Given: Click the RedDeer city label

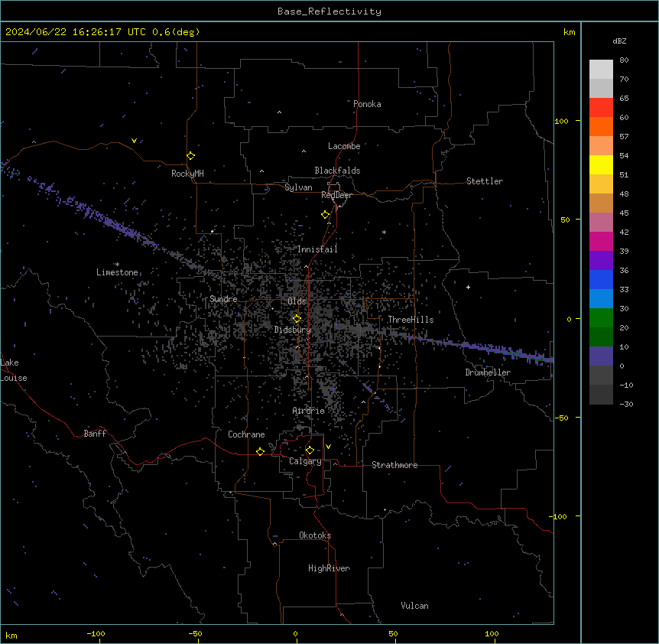Looking at the screenshot, I should 336,195.
